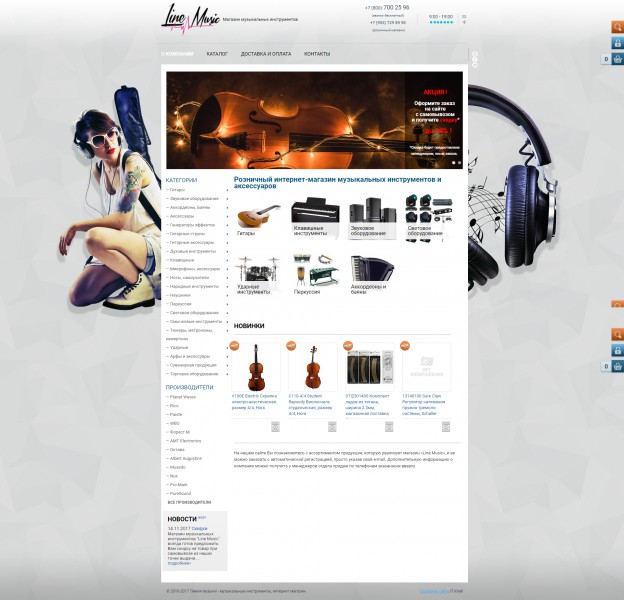Open the Форест-М manufacturer link
This screenshot has height=600, width=624.
click(180, 432)
